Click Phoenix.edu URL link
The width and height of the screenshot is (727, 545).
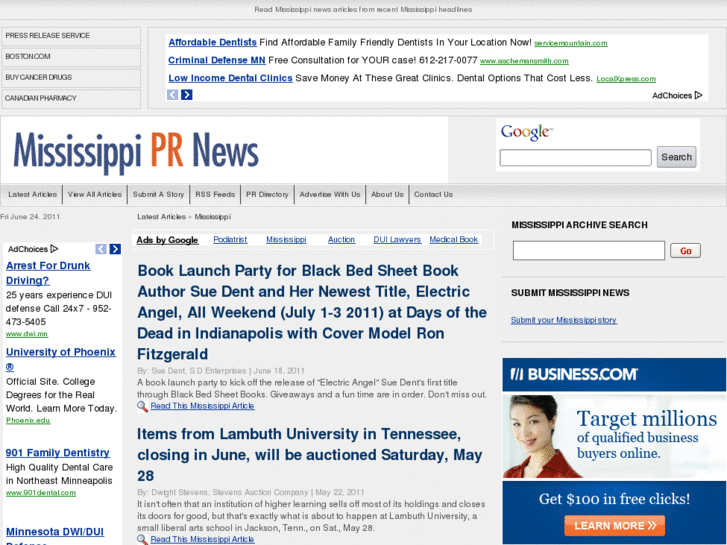(x=28, y=421)
